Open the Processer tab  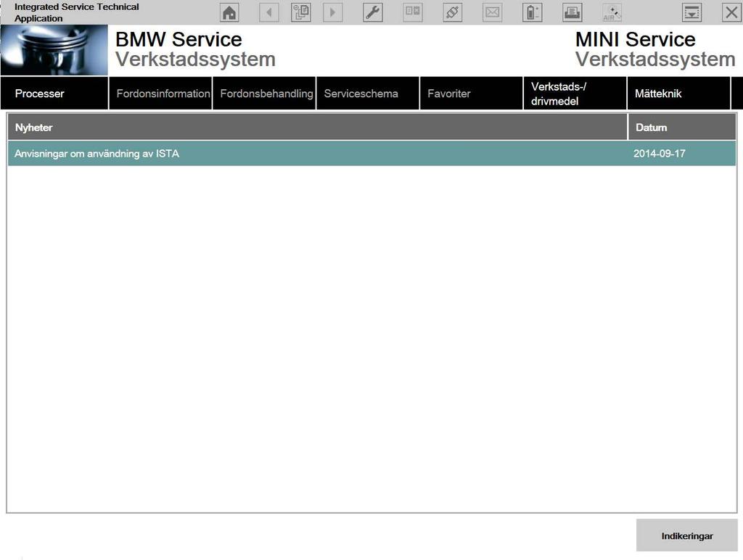tap(54, 94)
